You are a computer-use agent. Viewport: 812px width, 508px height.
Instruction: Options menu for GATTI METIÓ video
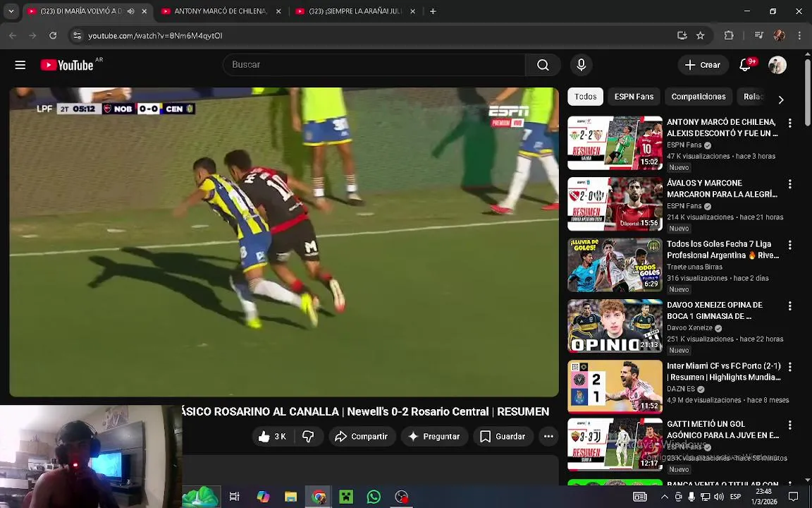[789, 425]
